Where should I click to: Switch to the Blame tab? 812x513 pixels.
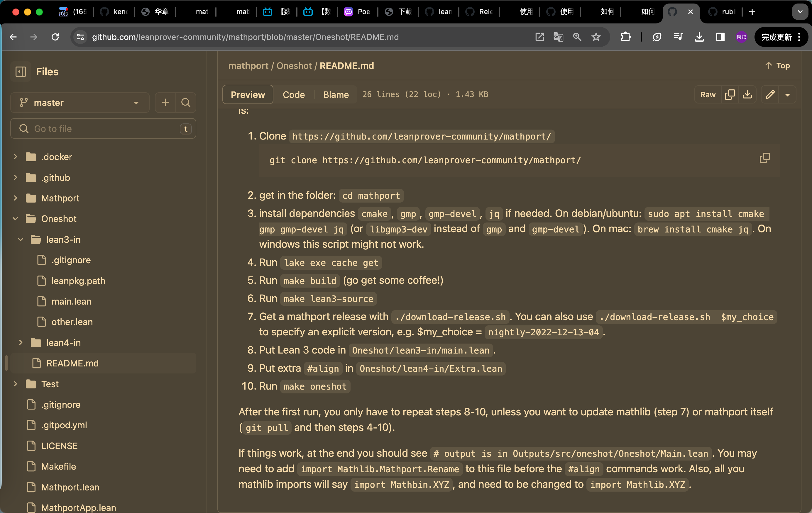[x=336, y=95]
